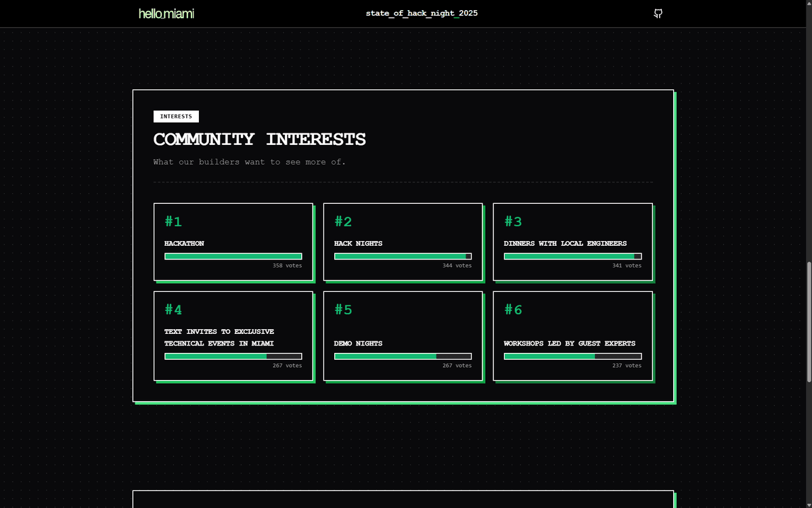Click the page's vertical scrollbar thumb
Screen dimensions: 812x508
pos(807,322)
